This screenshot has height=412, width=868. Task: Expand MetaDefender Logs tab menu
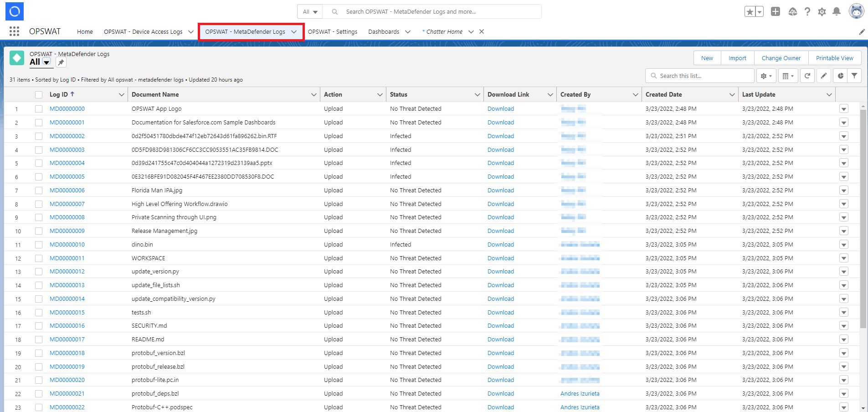(294, 32)
